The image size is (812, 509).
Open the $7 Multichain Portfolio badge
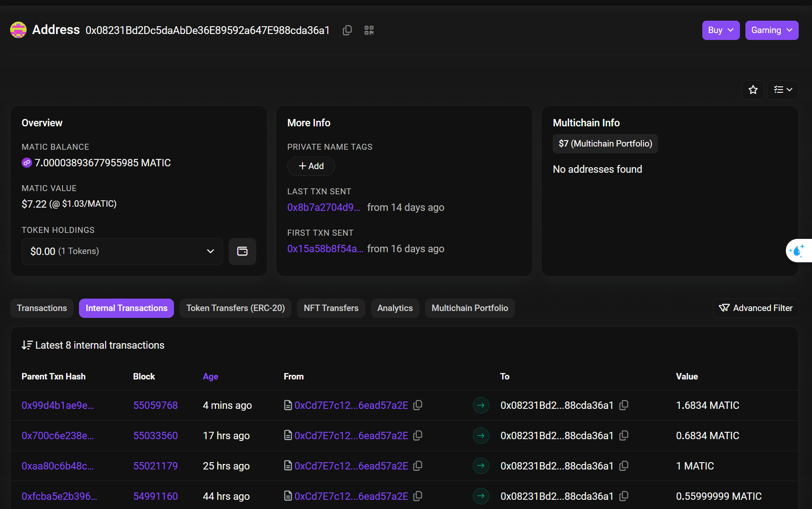[605, 144]
